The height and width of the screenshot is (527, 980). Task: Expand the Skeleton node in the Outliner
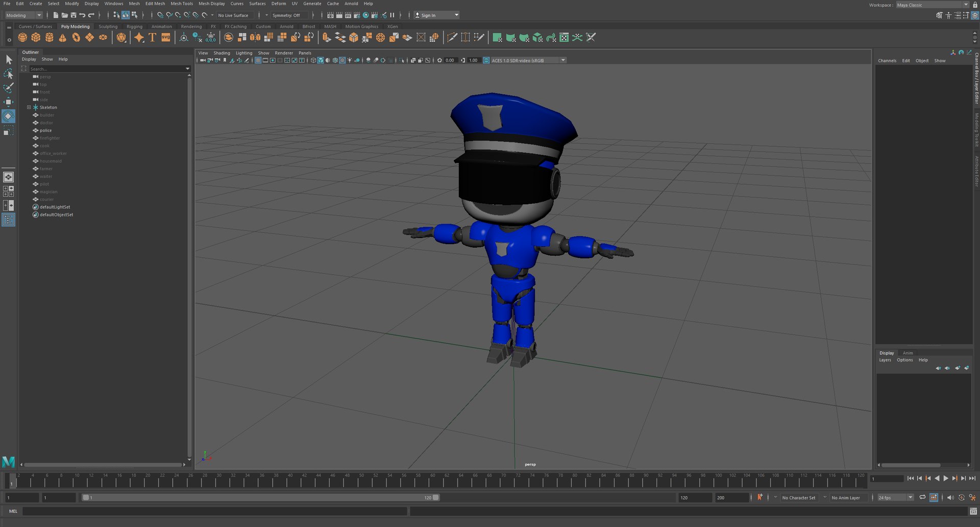pos(29,107)
